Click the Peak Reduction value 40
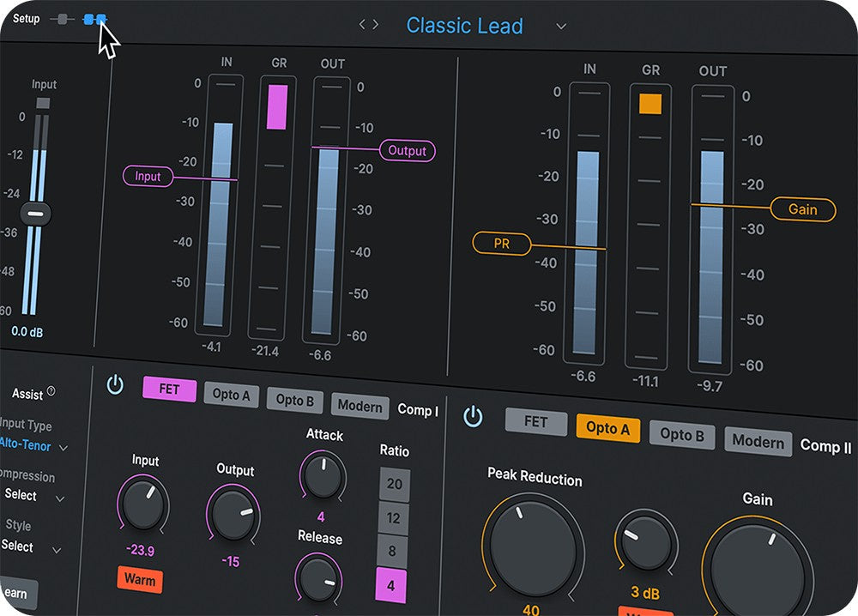Viewport: 858px width, 616px height. pyautogui.click(x=531, y=609)
